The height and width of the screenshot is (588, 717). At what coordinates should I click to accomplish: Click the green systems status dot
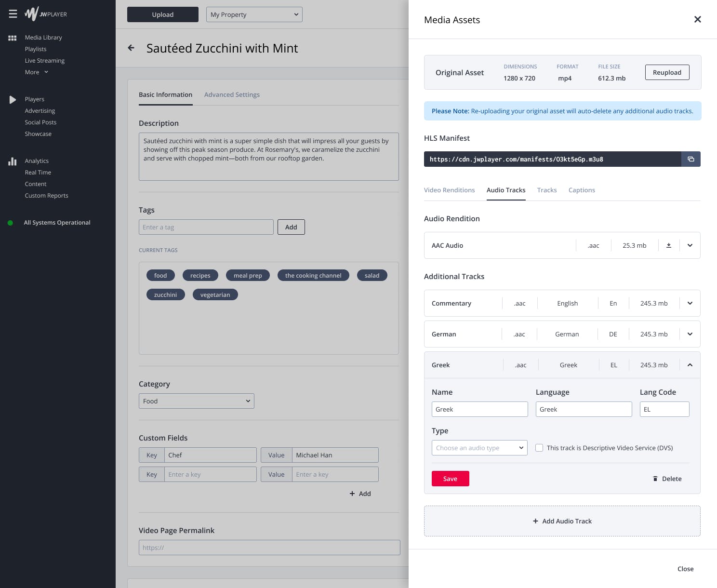pyautogui.click(x=10, y=223)
